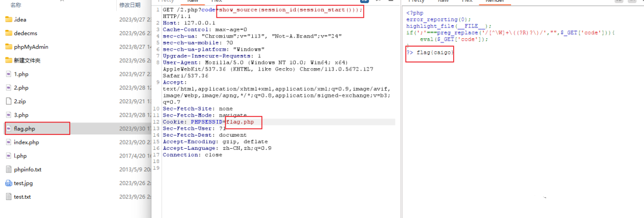
Task: Sort files by 修改日期 column header
Action: coord(130,5)
